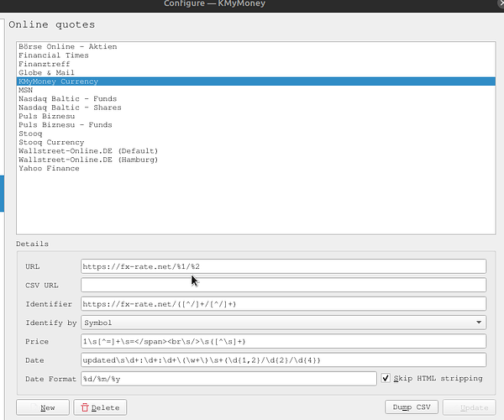Click into the URL input field
The image size is (504, 420).
[283, 266]
